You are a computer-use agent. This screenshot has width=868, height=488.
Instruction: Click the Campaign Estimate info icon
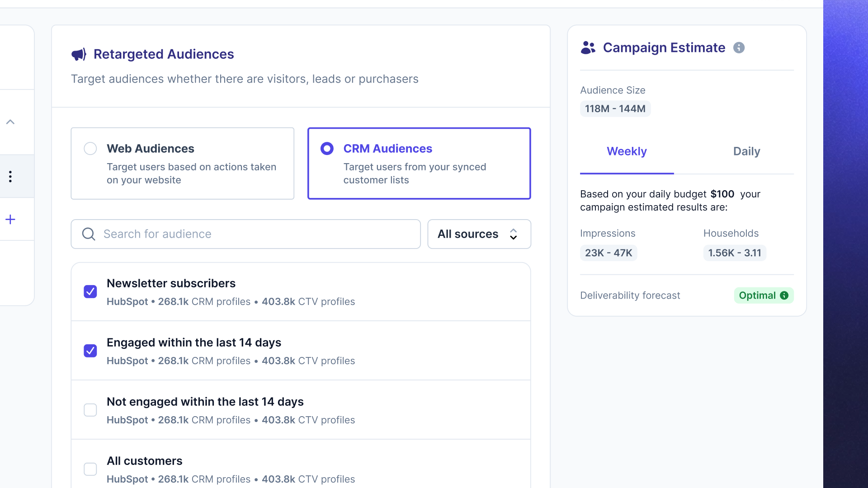click(739, 47)
